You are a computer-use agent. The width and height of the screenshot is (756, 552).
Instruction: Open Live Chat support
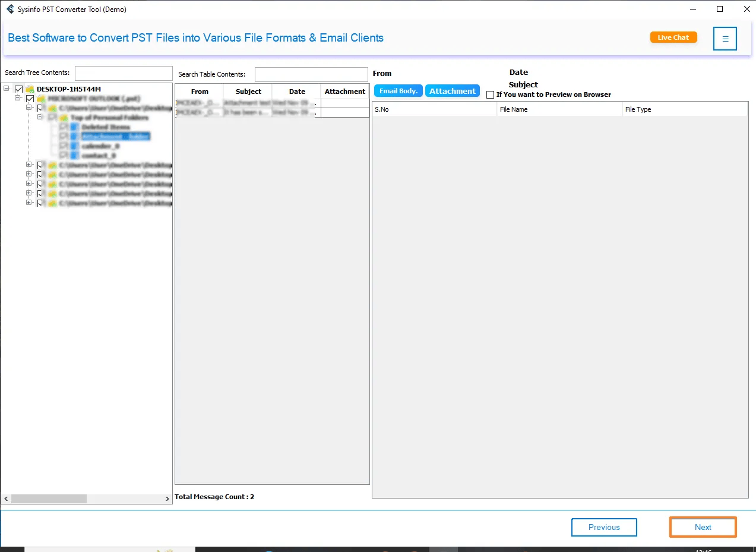click(x=673, y=37)
